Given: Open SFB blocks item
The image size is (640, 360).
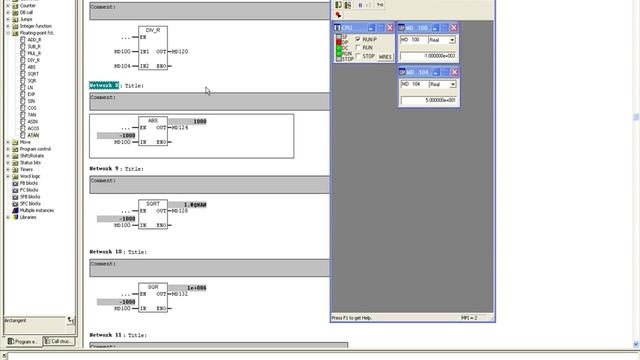Looking at the screenshot, I should (x=30, y=197).
